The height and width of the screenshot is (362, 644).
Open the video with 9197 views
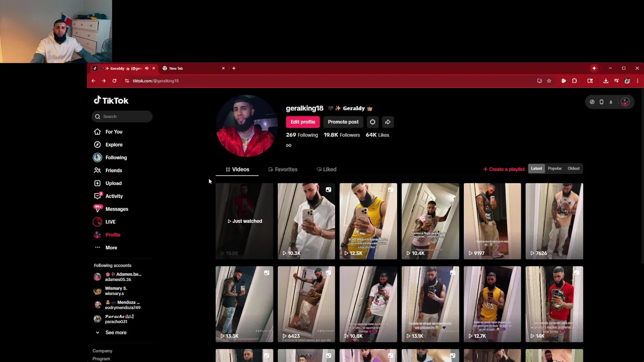492,221
